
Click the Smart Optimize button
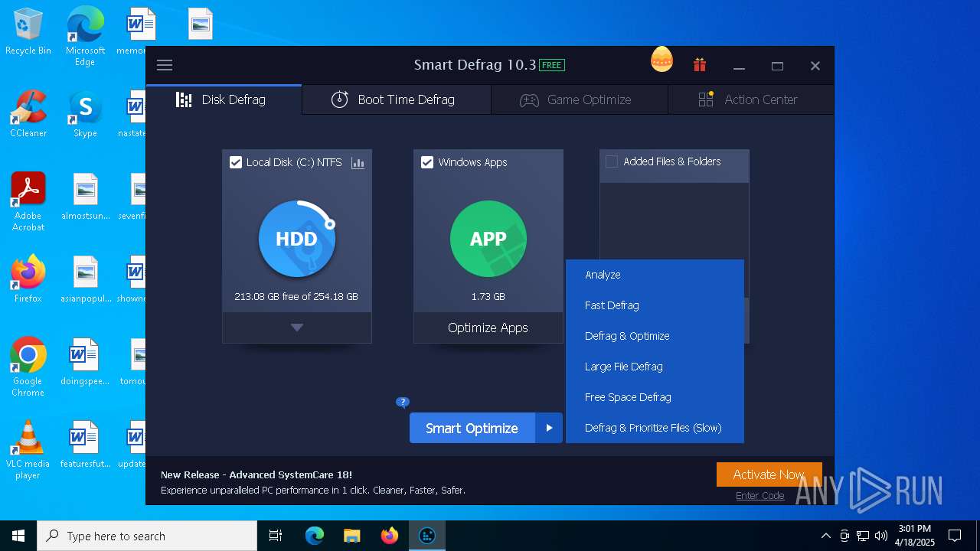(472, 428)
